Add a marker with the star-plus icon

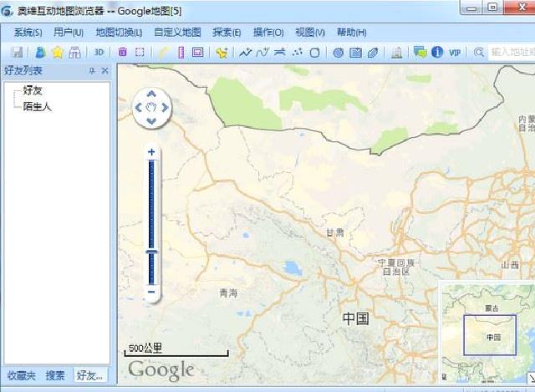[222, 53]
